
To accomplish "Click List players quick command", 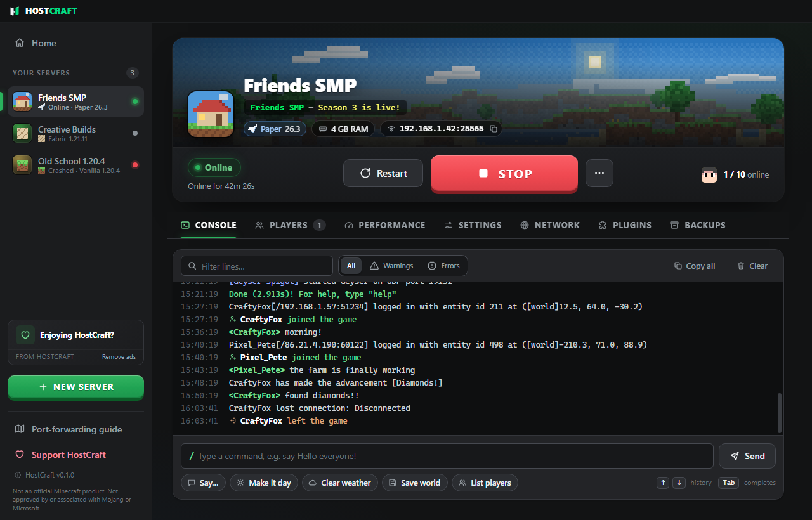I will 485,483.
